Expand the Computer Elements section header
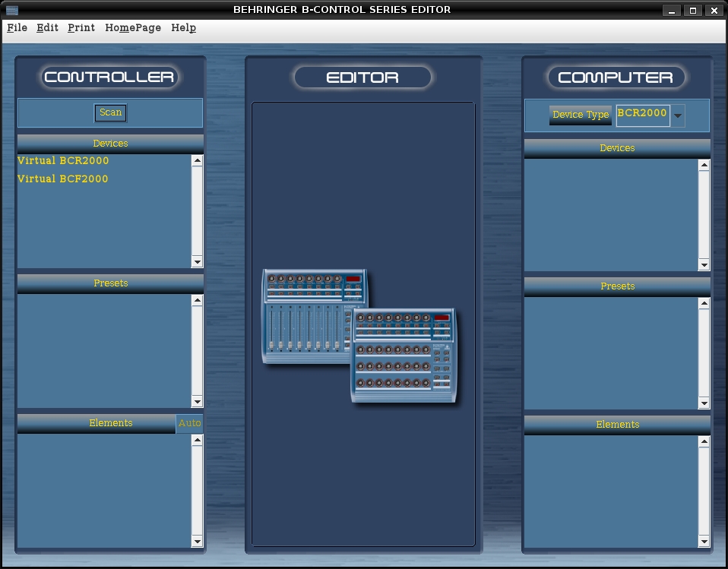Image resolution: width=728 pixels, height=569 pixels. [617, 425]
